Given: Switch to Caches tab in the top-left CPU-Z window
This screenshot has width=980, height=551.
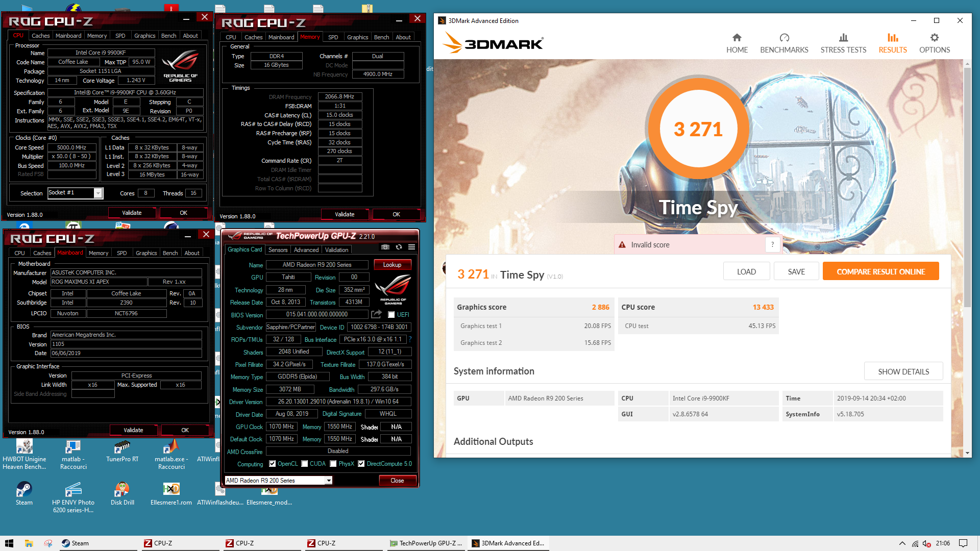Looking at the screenshot, I should coord(40,36).
